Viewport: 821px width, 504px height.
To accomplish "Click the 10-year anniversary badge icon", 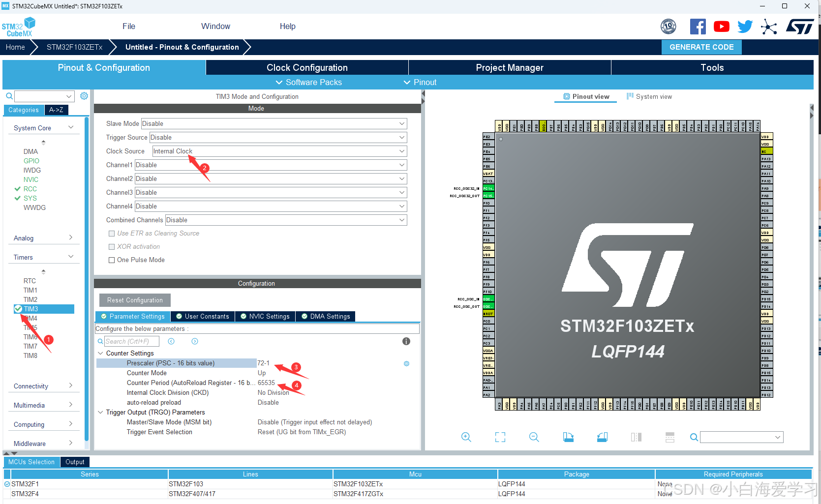I will coord(668,27).
